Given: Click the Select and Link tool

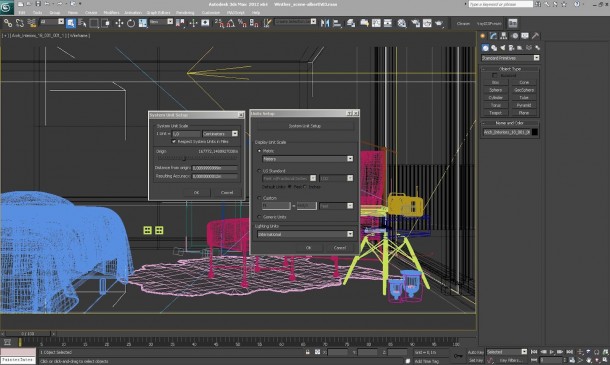Looking at the screenshot, I should coord(7,23).
